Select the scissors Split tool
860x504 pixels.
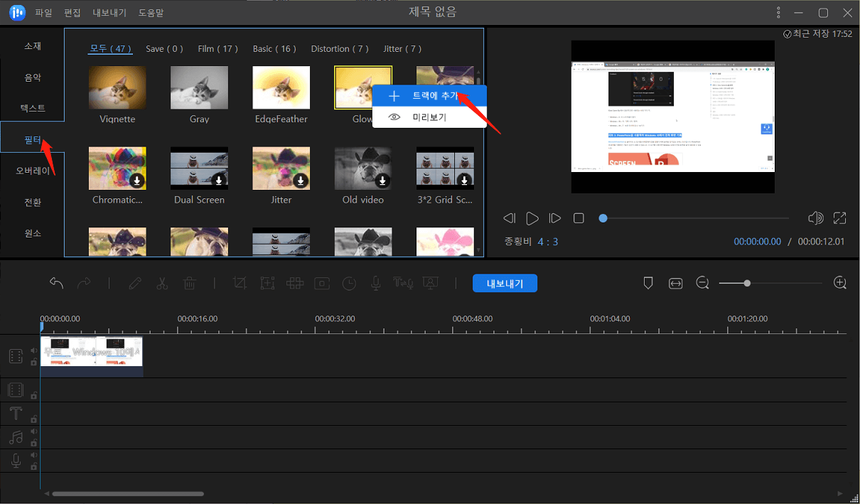pyautogui.click(x=162, y=283)
